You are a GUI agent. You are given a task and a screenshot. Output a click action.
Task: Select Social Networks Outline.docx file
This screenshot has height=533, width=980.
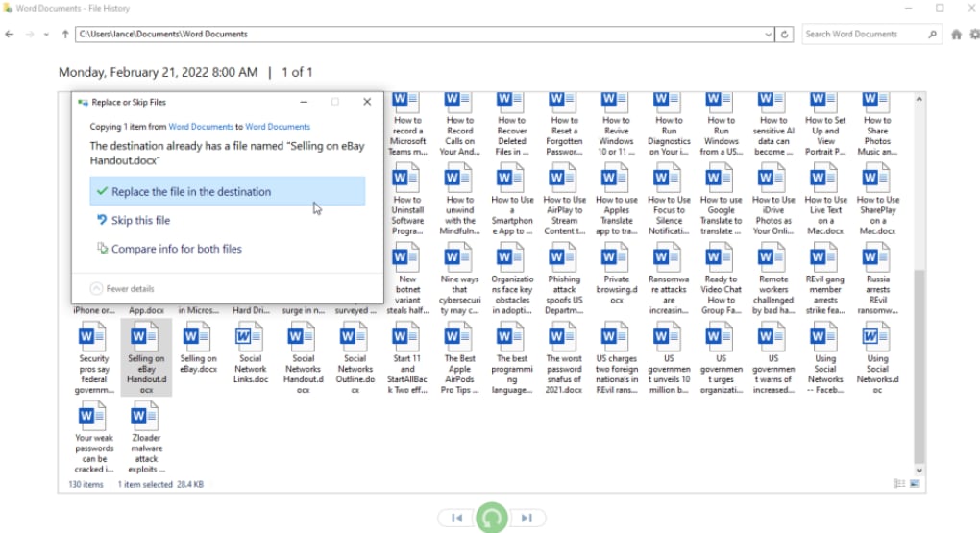(355, 359)
